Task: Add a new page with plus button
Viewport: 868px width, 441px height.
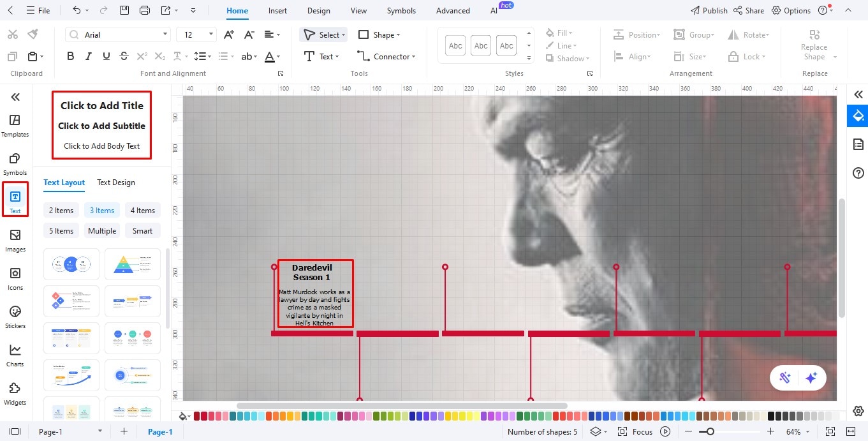Action: click(x=124, y=431)
